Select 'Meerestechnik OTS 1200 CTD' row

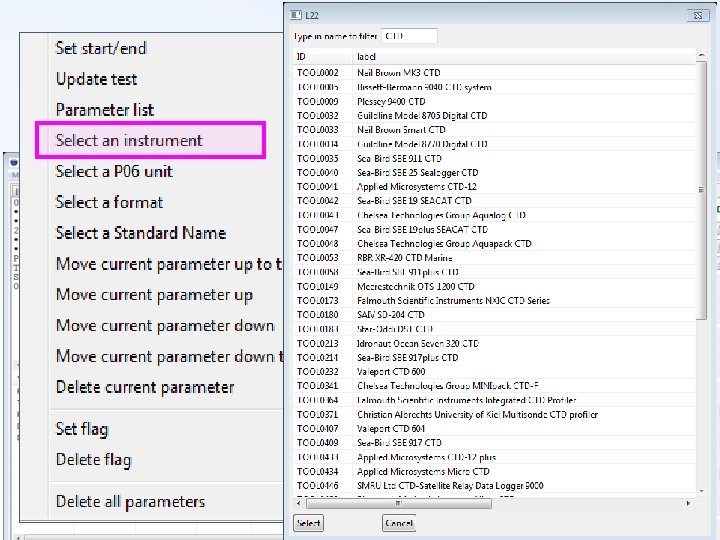494,286
